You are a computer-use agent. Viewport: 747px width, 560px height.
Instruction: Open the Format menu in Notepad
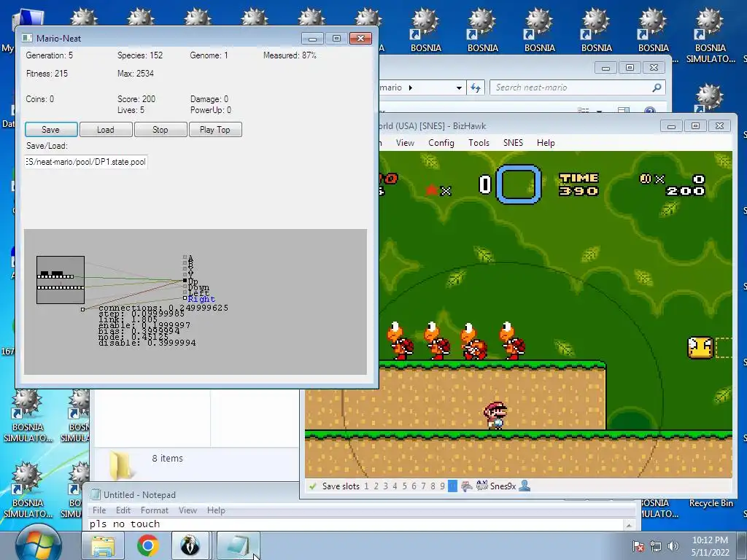pyautogui.click(x=155, y=510)
